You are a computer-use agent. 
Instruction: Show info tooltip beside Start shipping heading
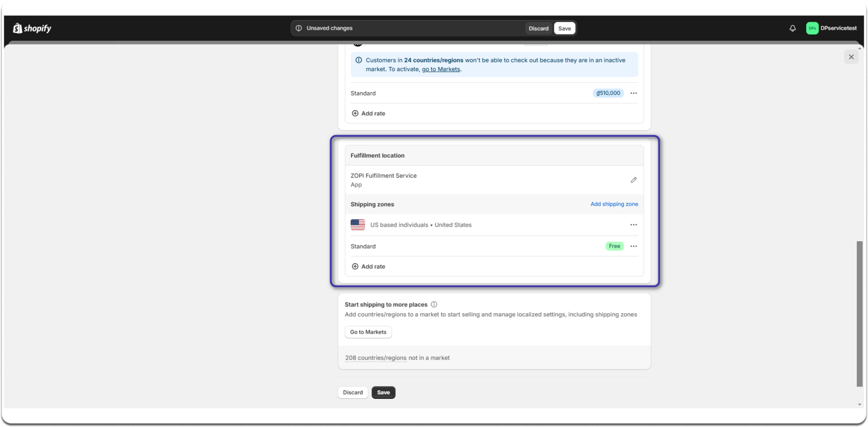434,305
